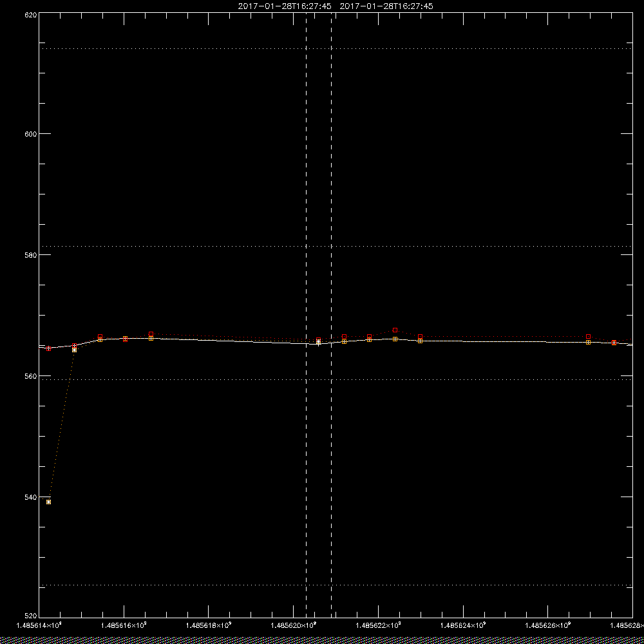Select the y-axis label 580

point(31,255)
